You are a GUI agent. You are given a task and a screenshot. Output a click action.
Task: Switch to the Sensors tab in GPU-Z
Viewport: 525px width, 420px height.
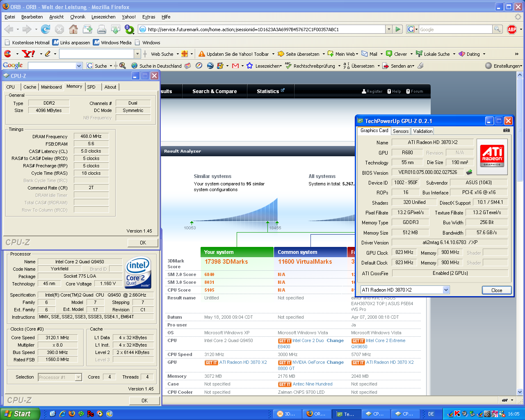point(401,131)
